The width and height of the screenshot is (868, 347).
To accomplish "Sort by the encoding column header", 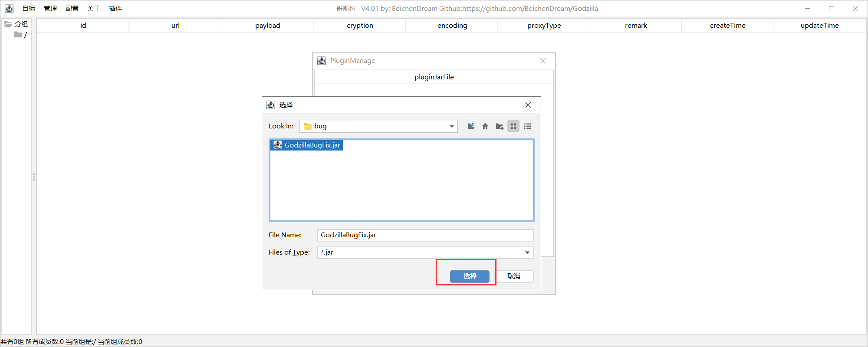I will coord(452,26).
